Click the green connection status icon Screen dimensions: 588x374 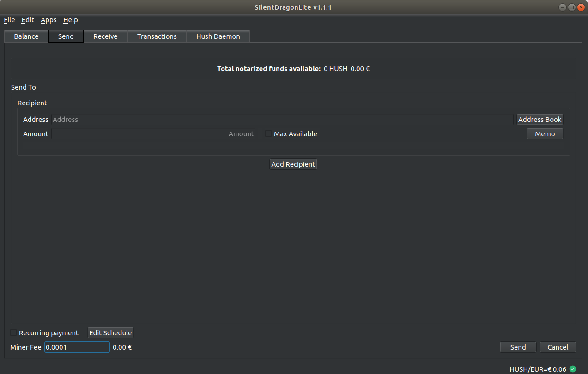click(x=573, y=369)
